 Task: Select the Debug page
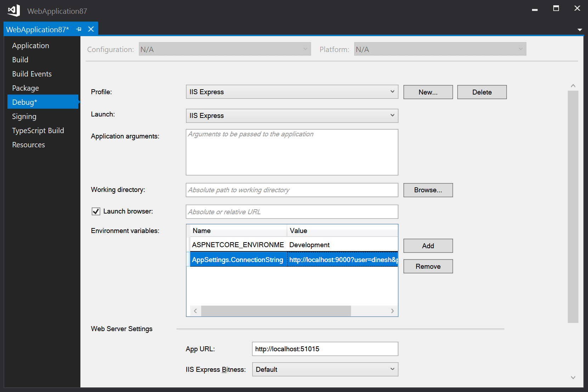pos(43,102)
